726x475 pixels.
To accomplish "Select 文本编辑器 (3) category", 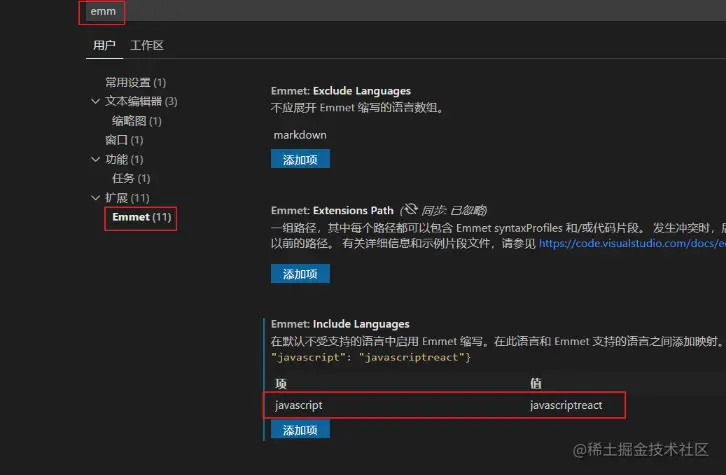I will (141, 101).
